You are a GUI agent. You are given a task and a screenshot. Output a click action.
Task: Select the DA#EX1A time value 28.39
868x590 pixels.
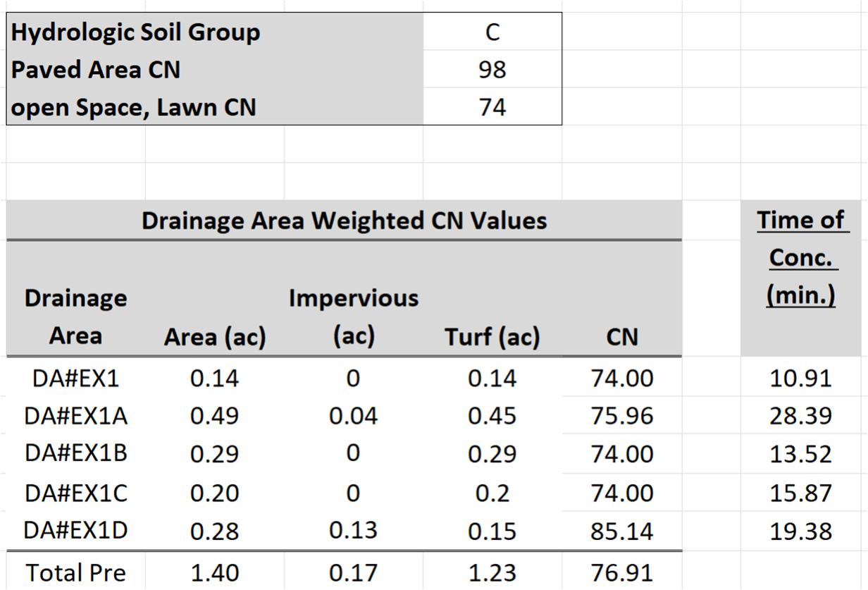point(801,416)
